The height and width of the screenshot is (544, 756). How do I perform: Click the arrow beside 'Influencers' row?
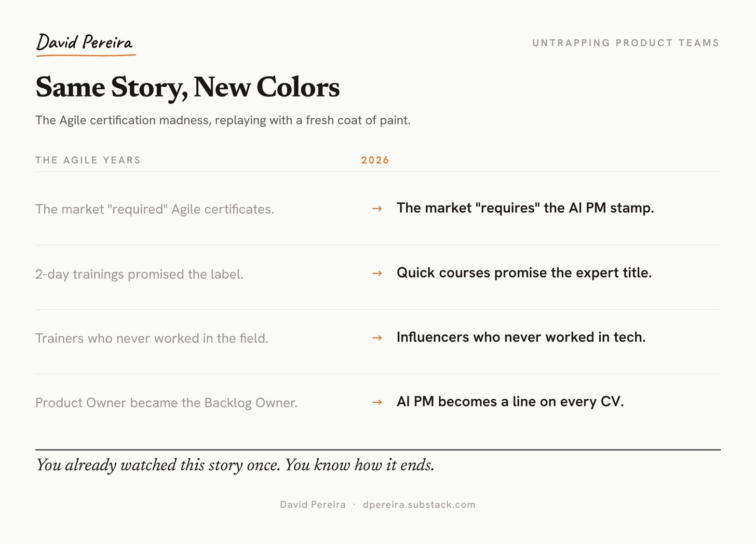click(377, 338)
